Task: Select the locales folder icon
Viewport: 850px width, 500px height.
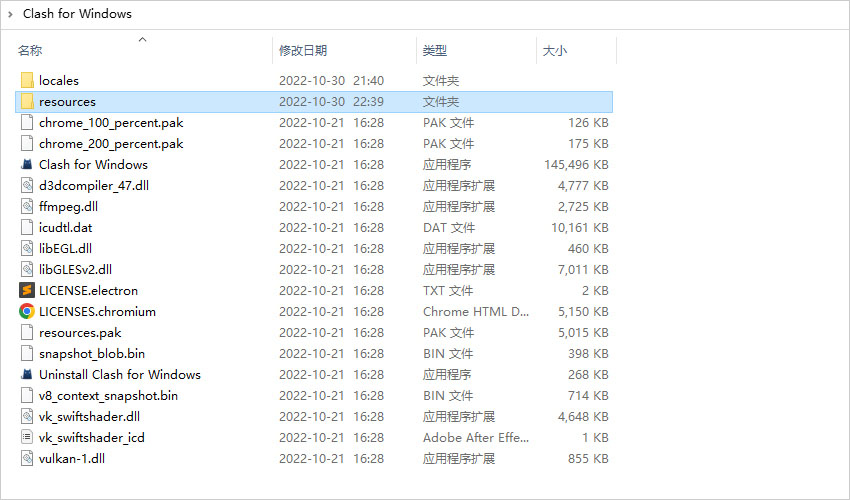Action: [x=27, y=81]
